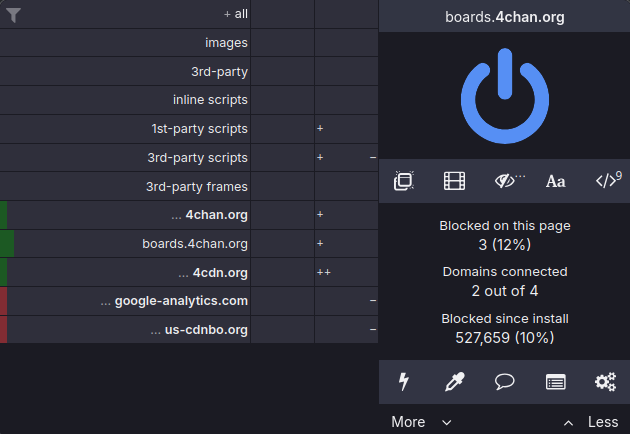Select the 1st-party scripts row label
This screenshot has width=630, height=434.
(199, 129)
